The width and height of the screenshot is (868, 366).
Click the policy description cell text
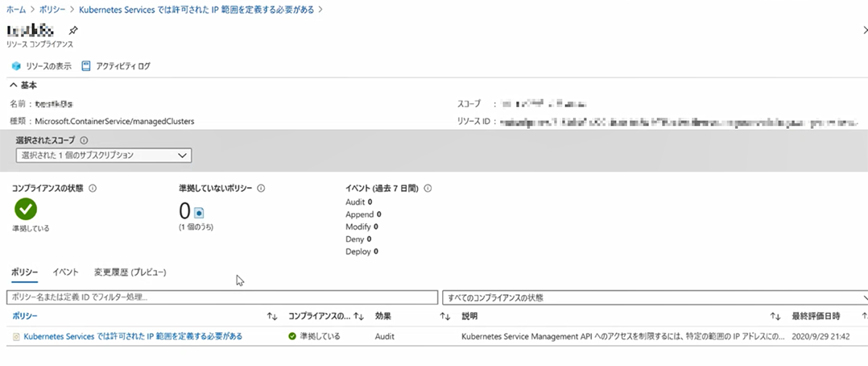tap(622, 337)
